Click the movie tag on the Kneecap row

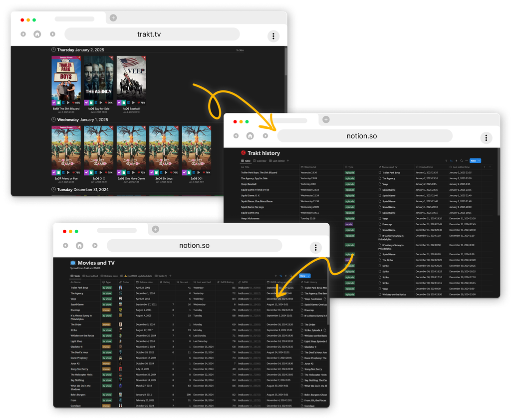349,224
